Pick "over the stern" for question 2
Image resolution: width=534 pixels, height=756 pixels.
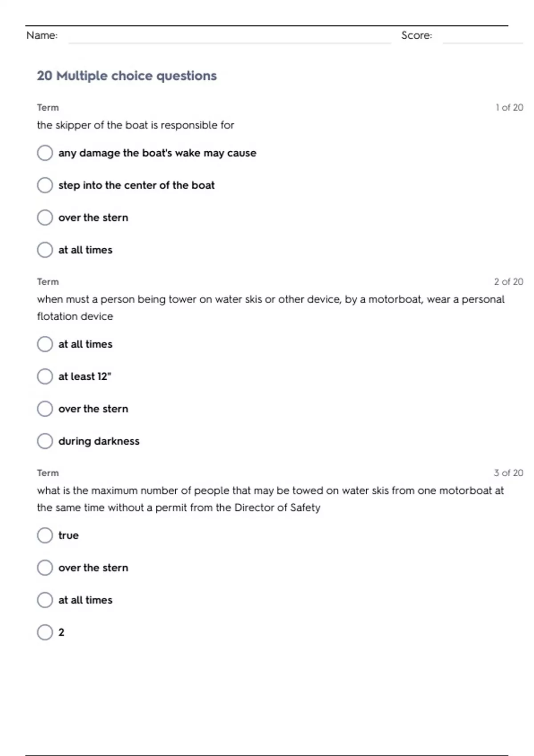(x=45, y=409)
